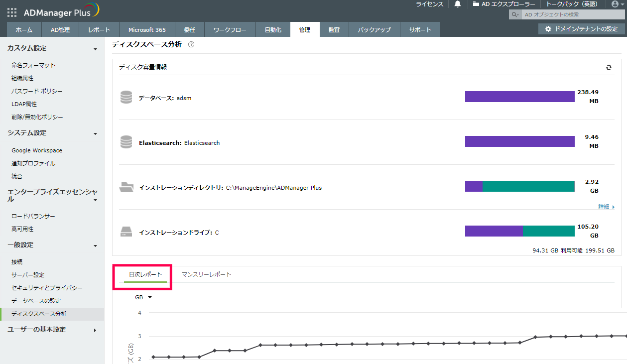Open the user account avatar menu
This screenshot has height=364, width=627.
tap(615, 4)
